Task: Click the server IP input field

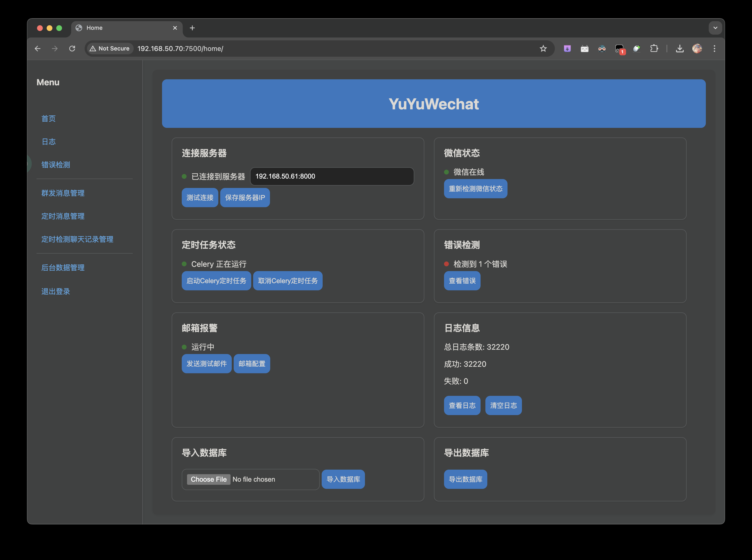Action: pos(332,176)
